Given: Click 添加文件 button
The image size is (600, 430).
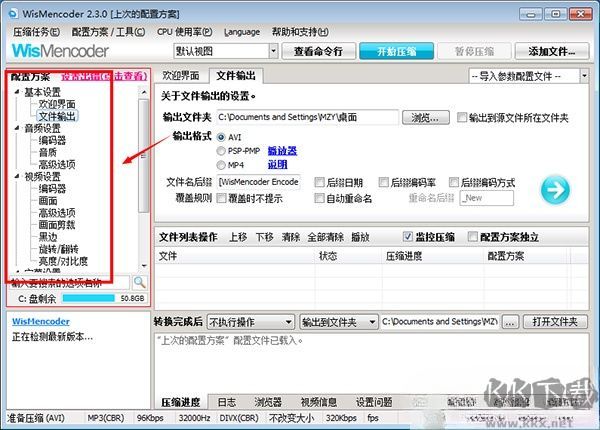Looking at the screenshot, I should click(x=551, y=51).
